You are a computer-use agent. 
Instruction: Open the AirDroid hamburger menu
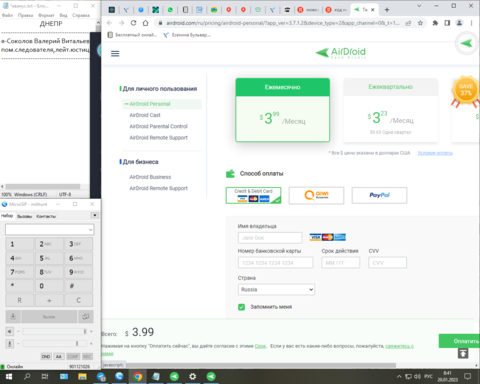tap(115, 54)
